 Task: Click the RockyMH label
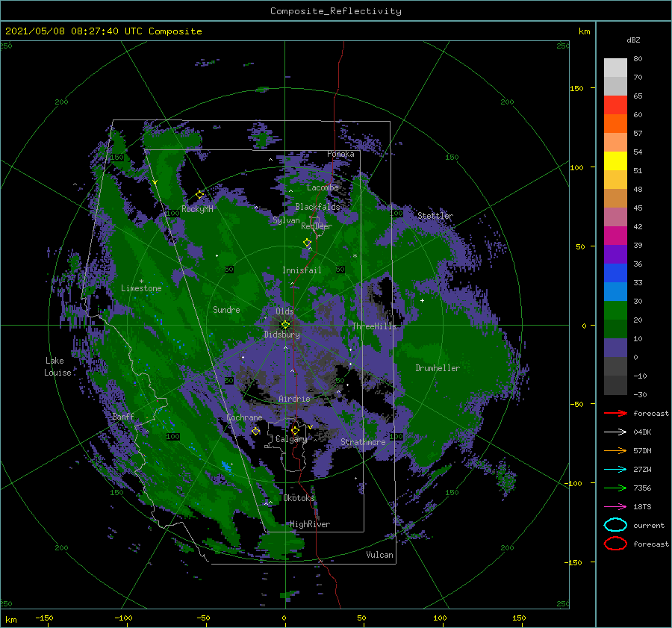(x=197, y=209)
